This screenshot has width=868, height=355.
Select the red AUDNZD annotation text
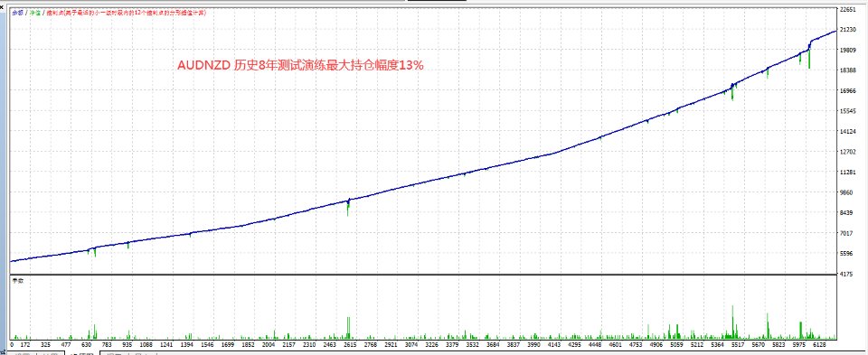pos(300,65)
